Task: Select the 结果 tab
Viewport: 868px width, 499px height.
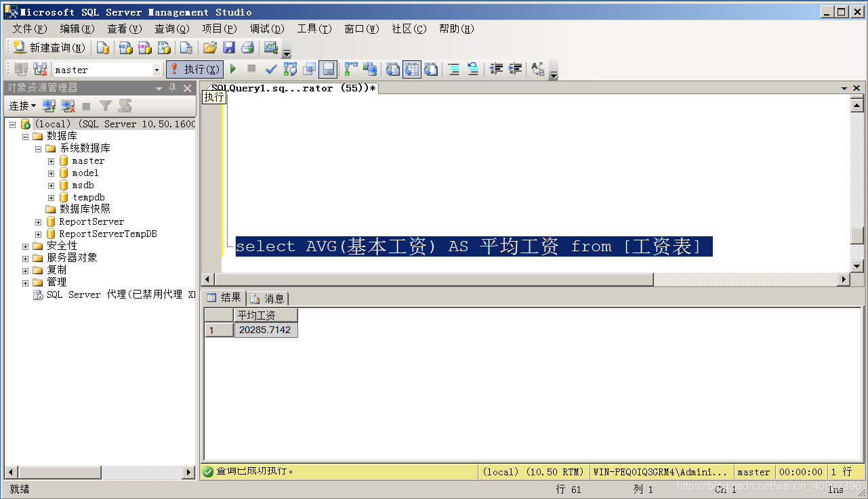Action: pyautogui.click(x=224, y=297)
